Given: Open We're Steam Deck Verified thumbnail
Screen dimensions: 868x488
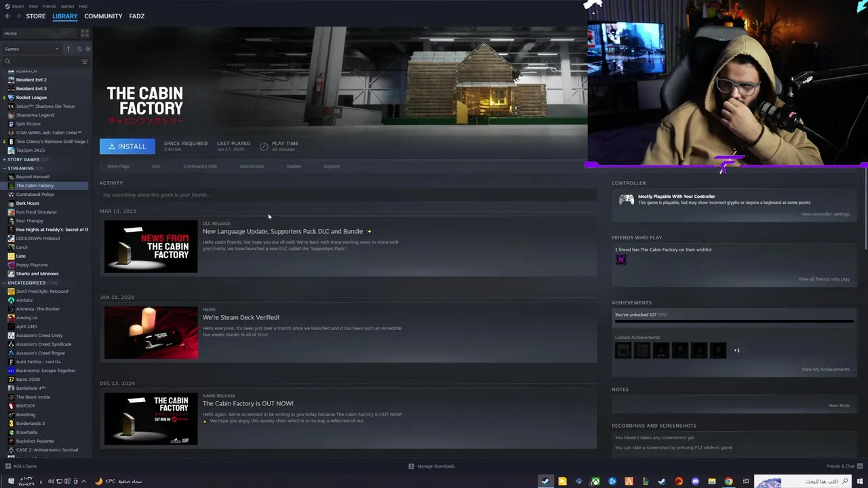Looking at the screenshot, I should click(x=151, y=332).
